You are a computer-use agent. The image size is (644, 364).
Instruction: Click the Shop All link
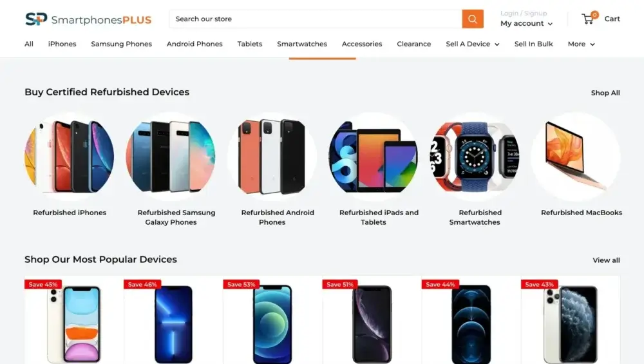coord(605,93)
